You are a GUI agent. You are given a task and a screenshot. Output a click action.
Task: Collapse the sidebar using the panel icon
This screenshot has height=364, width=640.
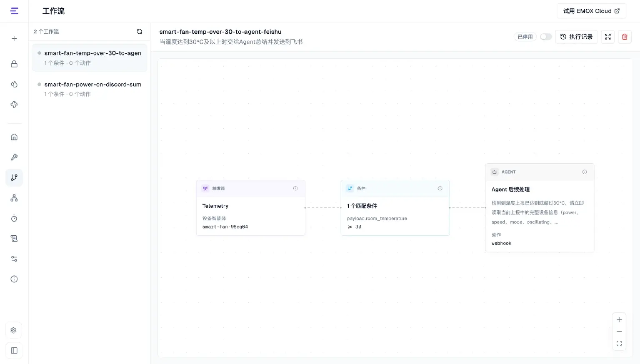14,351
